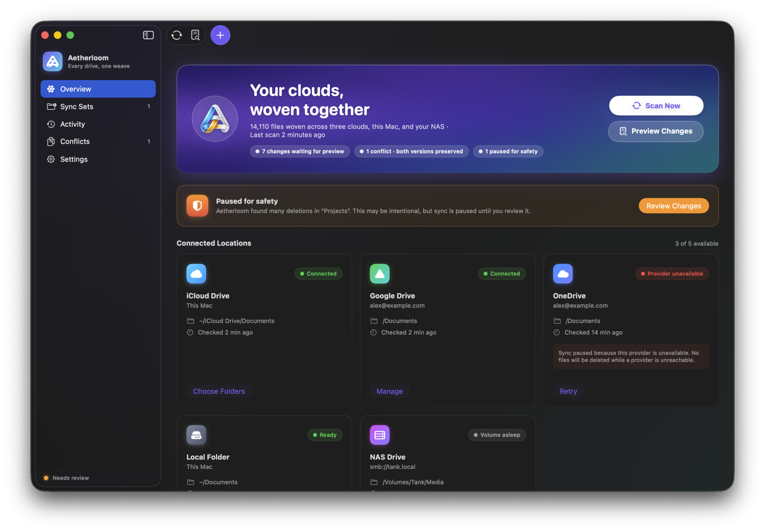The height and width of the screenshot is (532, 765).
Task: Click the Local Folder card title
Action: (208, 457)
